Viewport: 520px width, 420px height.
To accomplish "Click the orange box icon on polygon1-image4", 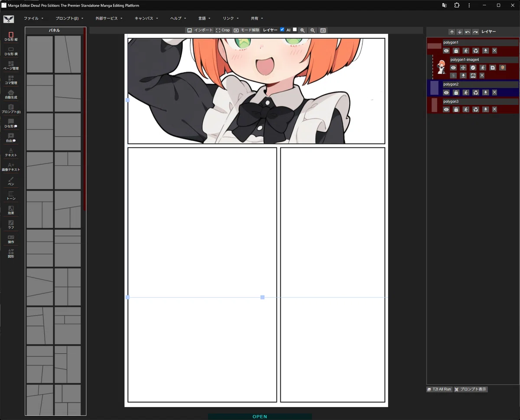I will pyautogui.click(x=503, y=68).
